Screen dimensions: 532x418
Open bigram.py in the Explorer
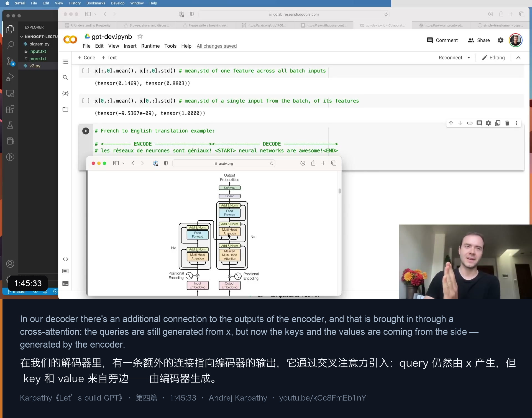(39, 44)
